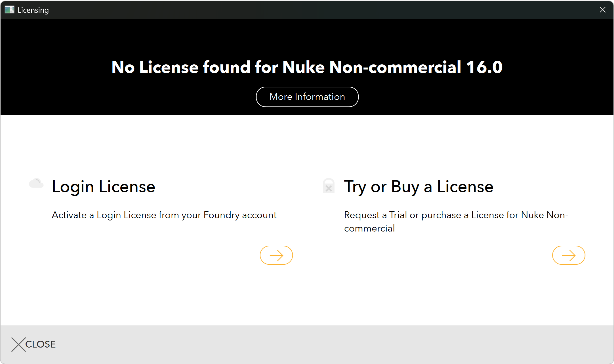Click the Try or Buy orange arrow
The height and width of the screenshot is (364, 614).
click(569, 255)
